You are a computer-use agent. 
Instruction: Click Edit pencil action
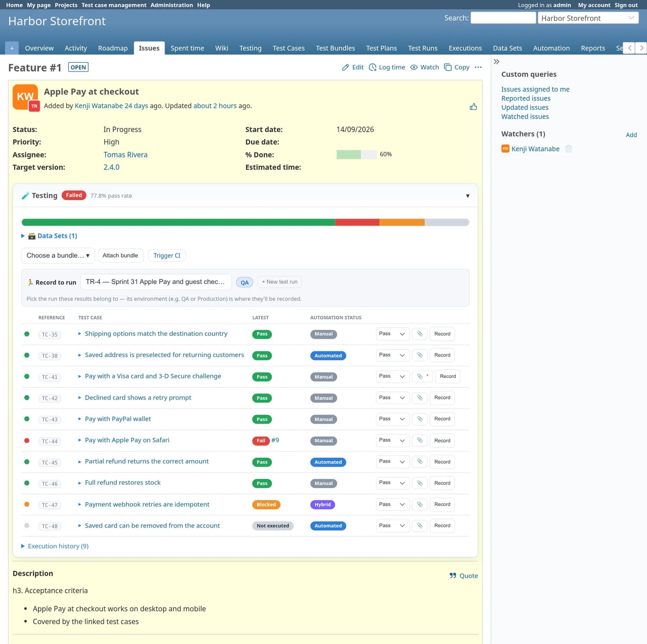(353, 67)
